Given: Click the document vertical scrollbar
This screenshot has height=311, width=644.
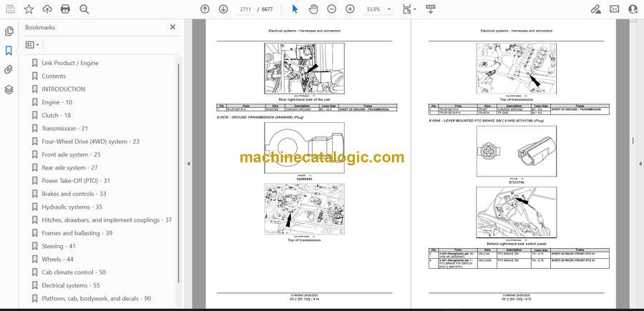Looking at the screenshot, I should click(633, 141).
